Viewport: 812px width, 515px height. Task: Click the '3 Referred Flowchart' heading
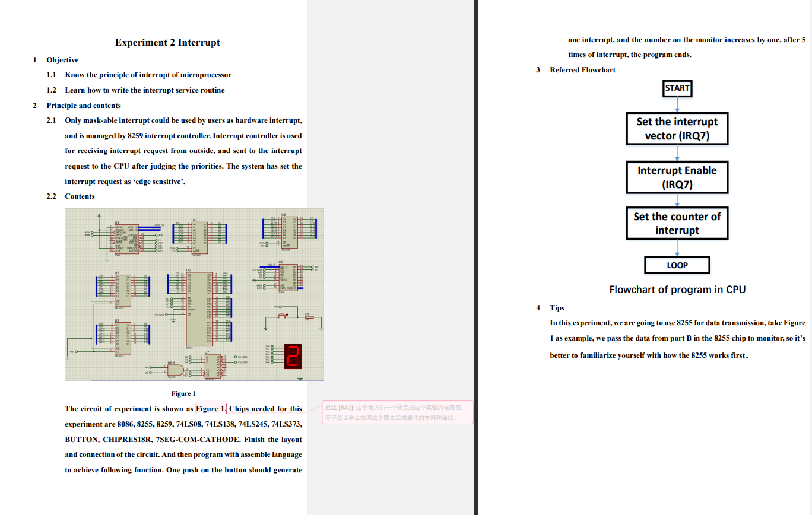[576, 70]
